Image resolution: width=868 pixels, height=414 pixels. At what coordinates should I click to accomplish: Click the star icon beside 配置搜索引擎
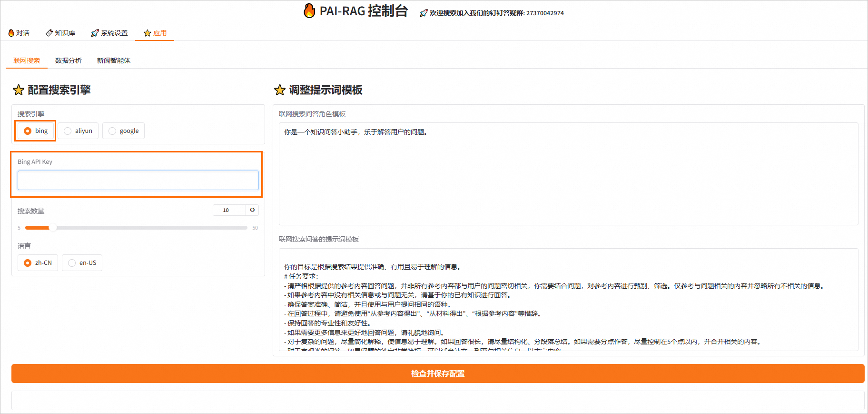point(19,90)
